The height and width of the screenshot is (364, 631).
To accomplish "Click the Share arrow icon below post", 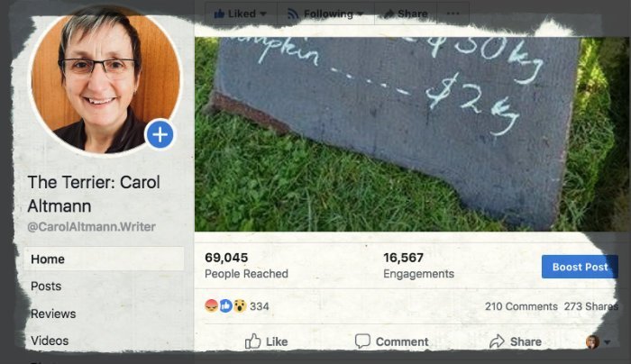I will (497, 341).
